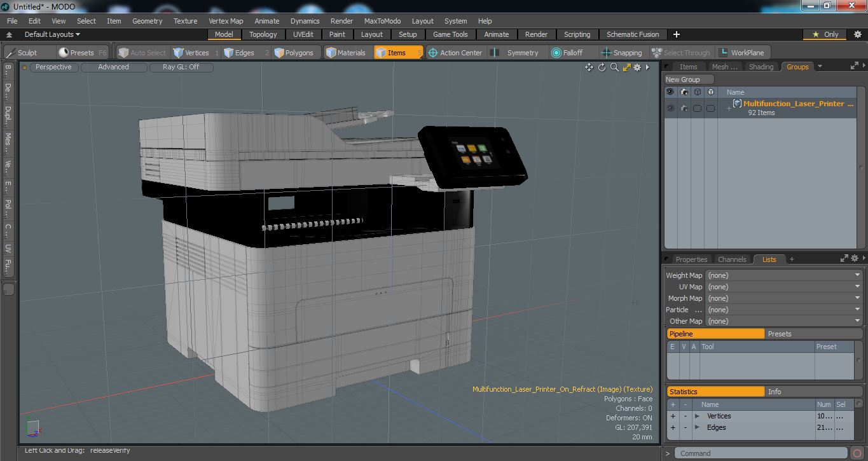Open the Properties tab
This screenshot has width=868, height=461.
(x=691, y=259)
